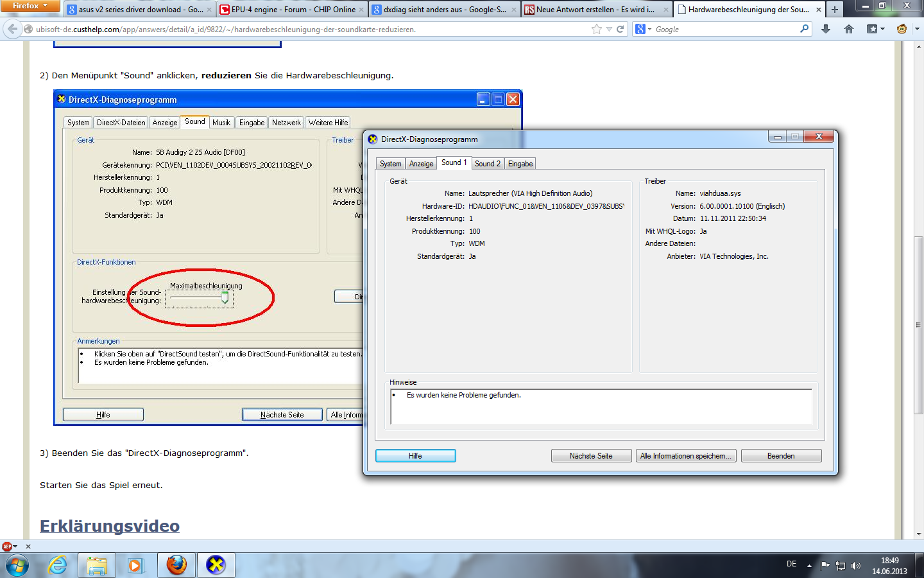The image size is (924, 578).
Task: Click the Hinweise note in the front dialog
Action: [463, 395]
